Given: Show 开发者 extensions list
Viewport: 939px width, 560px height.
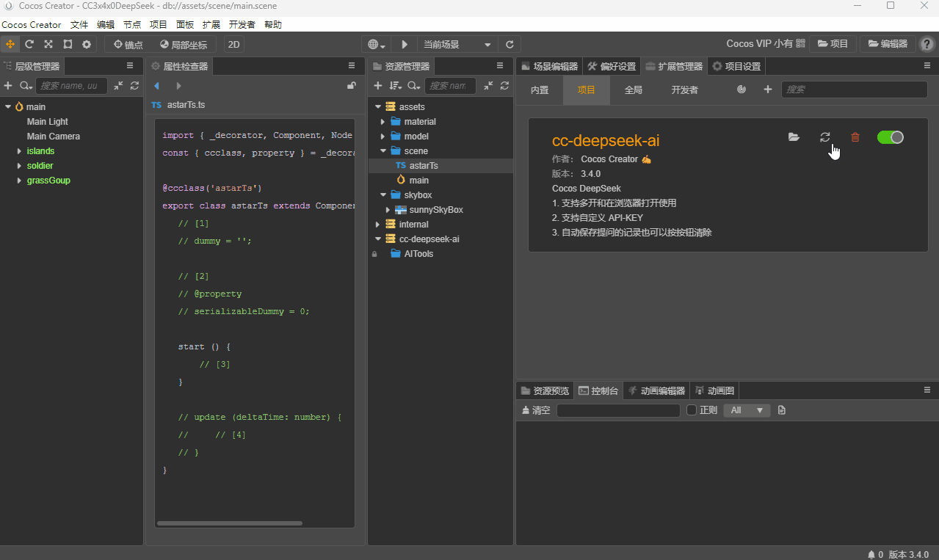Looking at the screenshot, I should click(684, 90).
